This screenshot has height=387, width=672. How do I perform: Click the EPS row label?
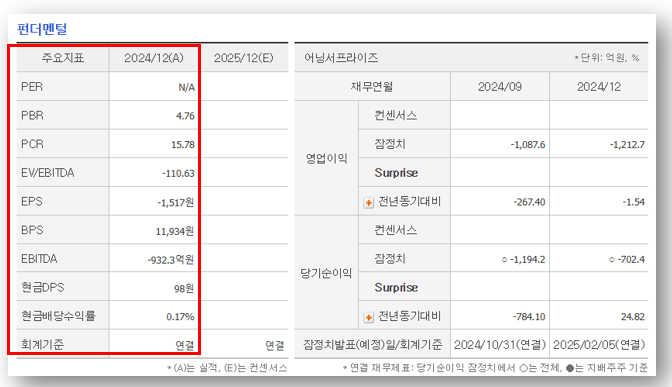[32, 201]
